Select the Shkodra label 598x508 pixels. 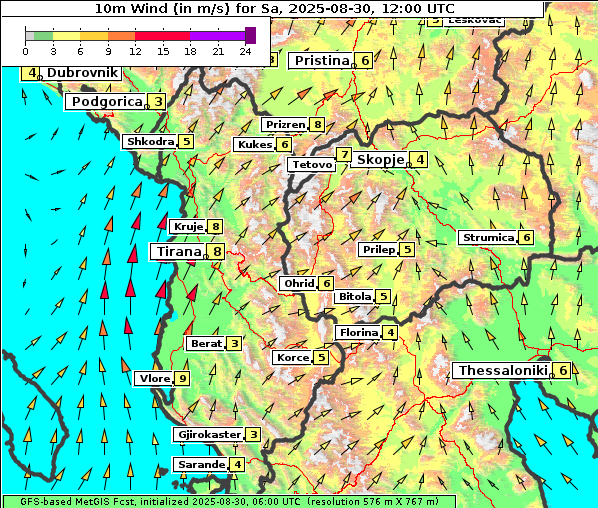tap(151, 141)
